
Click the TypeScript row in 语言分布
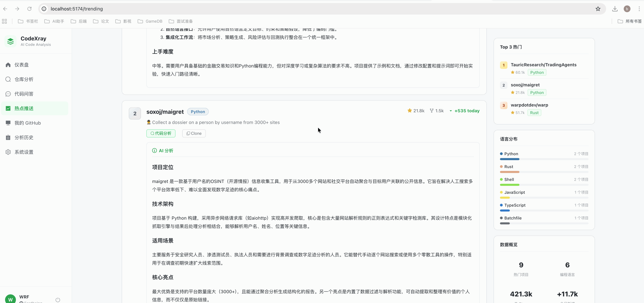(544, 207)
